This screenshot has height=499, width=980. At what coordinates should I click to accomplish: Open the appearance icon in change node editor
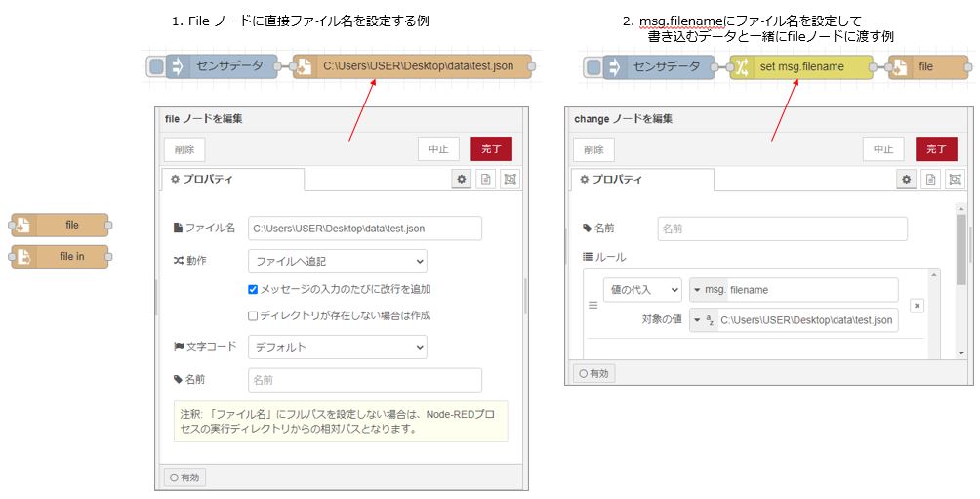tap(955, 180)
